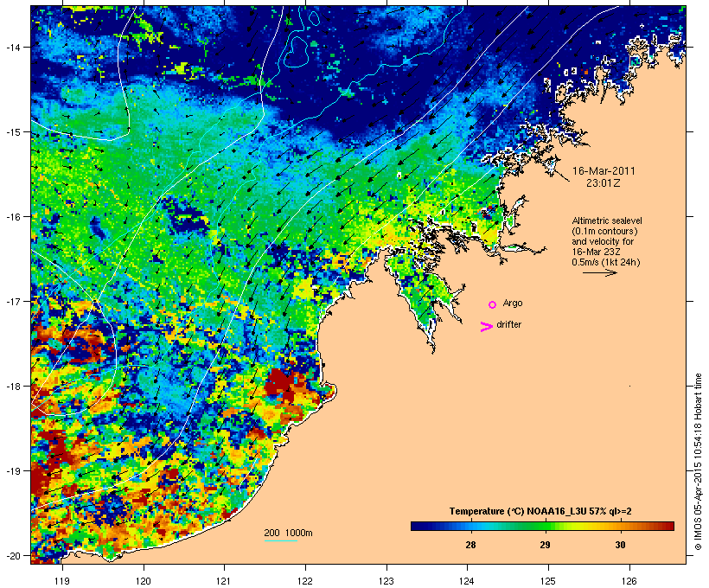Click the magenta Argo circle legend symbol
The width and height of the screenshot is (709, 588).
pyautogui.click(x=493, y=305)
